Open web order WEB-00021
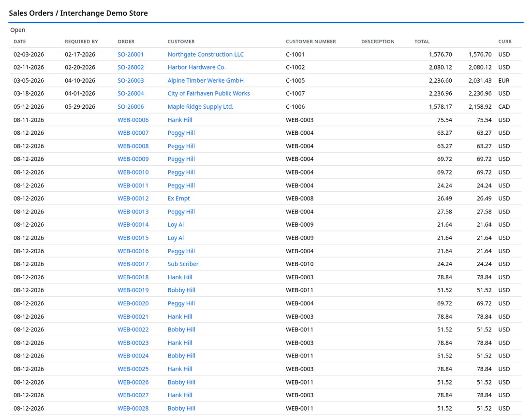This screenshot has width=532, height=415. click(133, 316)
